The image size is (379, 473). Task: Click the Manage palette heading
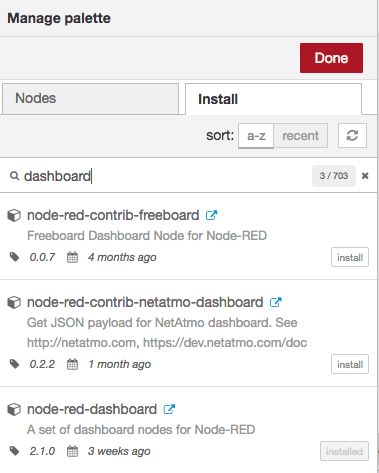pos(59,18)
